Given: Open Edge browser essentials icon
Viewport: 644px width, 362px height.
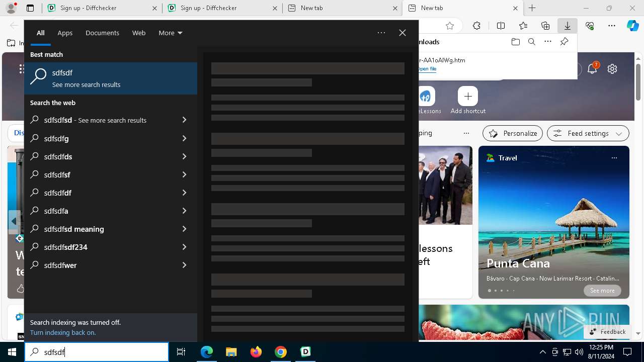Looking at the screenshot, I should click(x=590, y=26).
